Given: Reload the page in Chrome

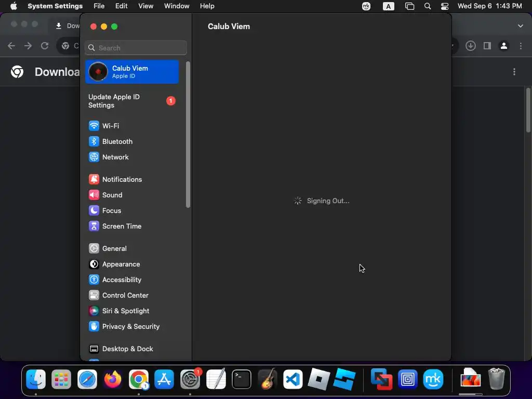Looking at the screenshot, I should pos(45,46).
